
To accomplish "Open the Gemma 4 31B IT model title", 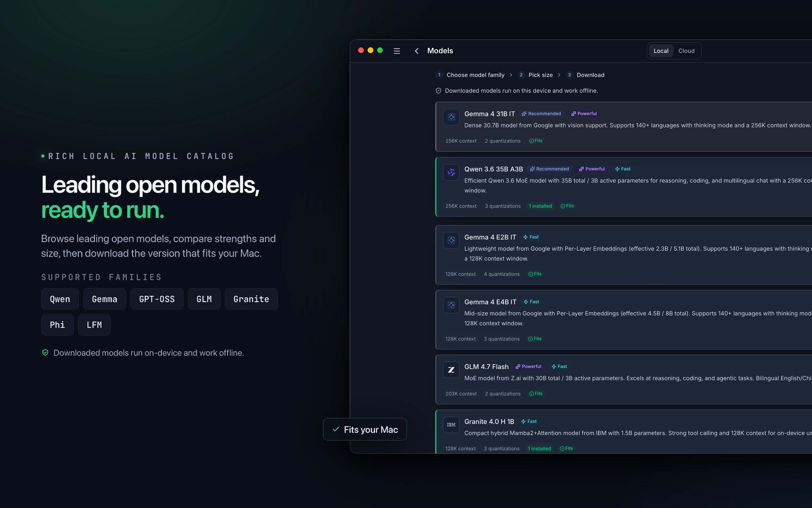I will 489,114.
